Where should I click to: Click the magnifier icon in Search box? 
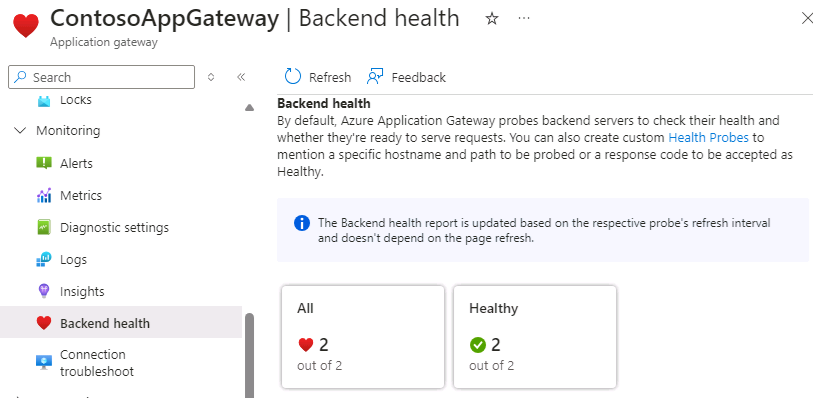[20, 77]
